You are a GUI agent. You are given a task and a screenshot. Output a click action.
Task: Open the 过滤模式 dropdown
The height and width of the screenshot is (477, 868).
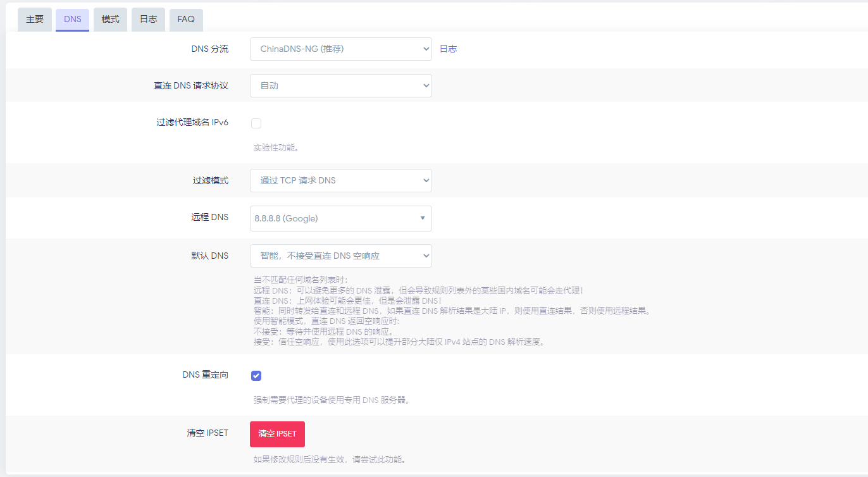[340, 180]
